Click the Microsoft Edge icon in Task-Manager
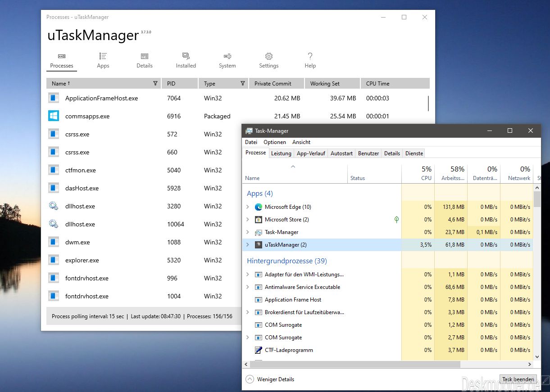Screen dimensions: 550x392 [259, 207]
